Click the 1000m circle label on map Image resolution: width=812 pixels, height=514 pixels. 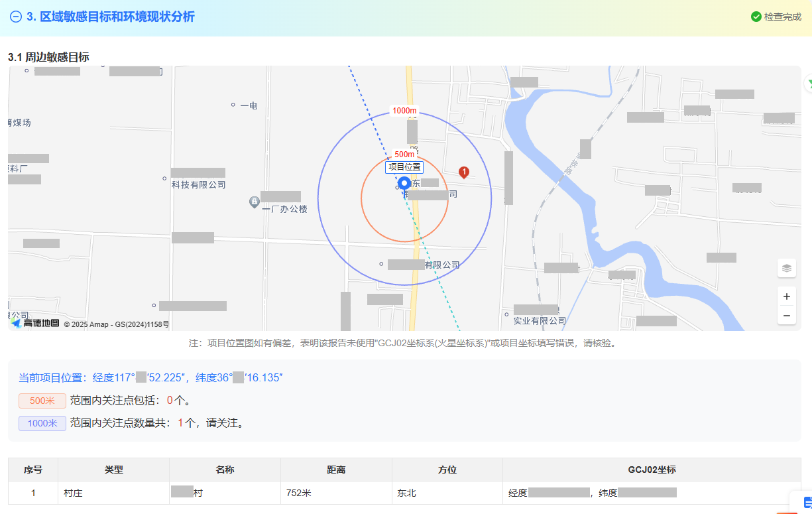click(404, 111)
